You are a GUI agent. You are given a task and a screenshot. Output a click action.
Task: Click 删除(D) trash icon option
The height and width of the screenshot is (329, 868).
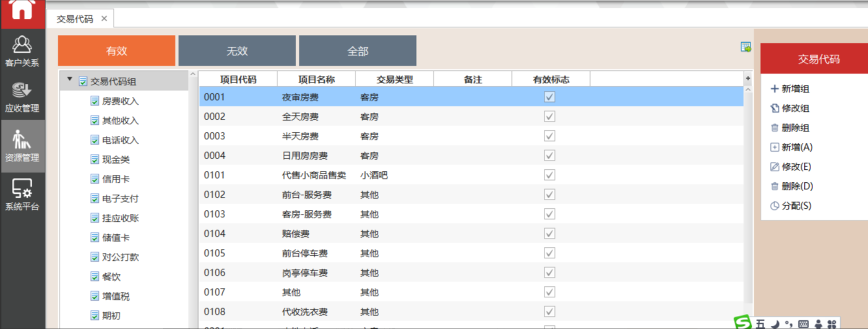click(x=791, y=186)
